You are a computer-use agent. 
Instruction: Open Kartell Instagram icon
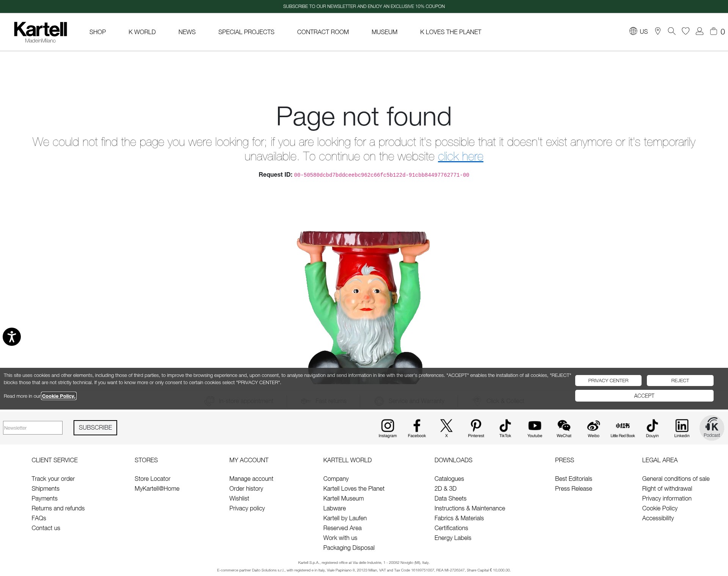(388, 428)
